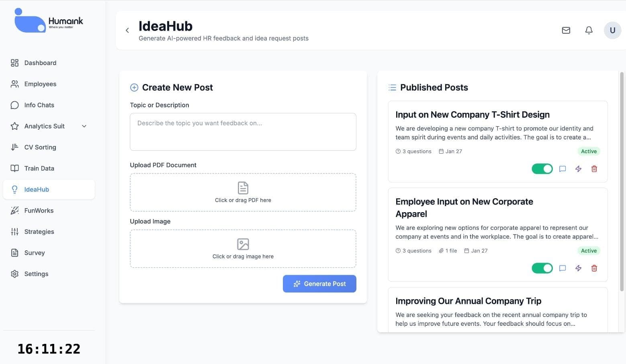Click the topic description text field
Screen dimensions: 626x364
coord(243,132)
